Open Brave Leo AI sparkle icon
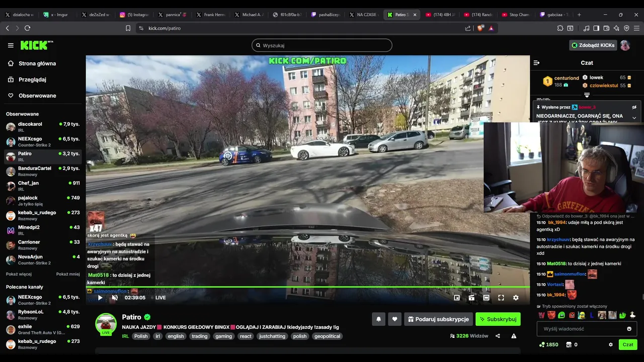Viewport: 644px width, 362px height. (x=616, y=28)
